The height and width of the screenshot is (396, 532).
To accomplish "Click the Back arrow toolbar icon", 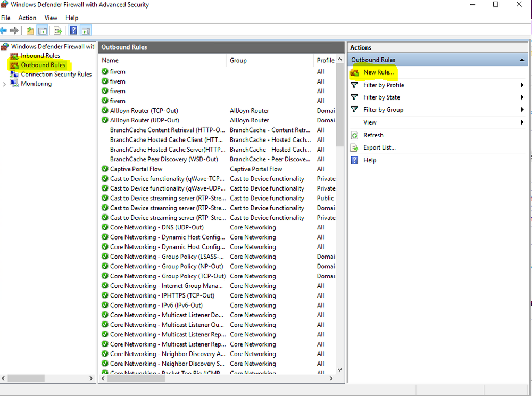I will point(3,30).
